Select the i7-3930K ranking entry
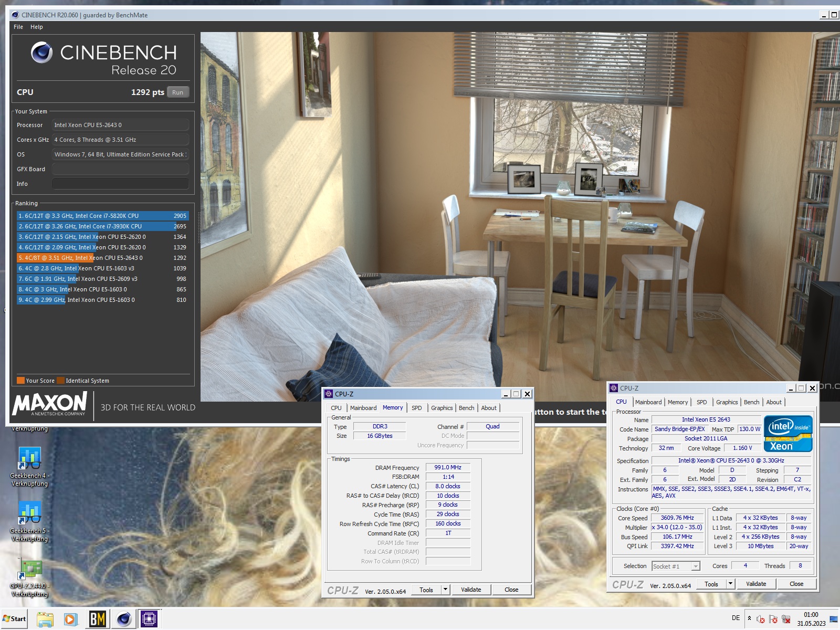This screenshot has height=630, width=840. point(102,226)
